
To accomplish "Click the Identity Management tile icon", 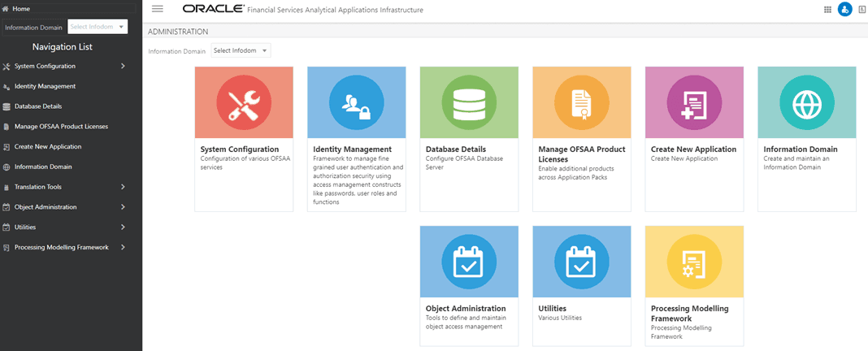I will (357, 102).
